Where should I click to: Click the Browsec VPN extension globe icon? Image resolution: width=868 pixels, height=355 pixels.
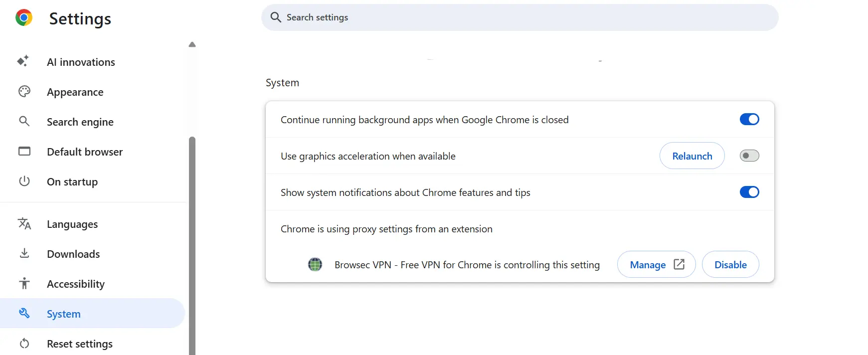(x=315, y=264)
